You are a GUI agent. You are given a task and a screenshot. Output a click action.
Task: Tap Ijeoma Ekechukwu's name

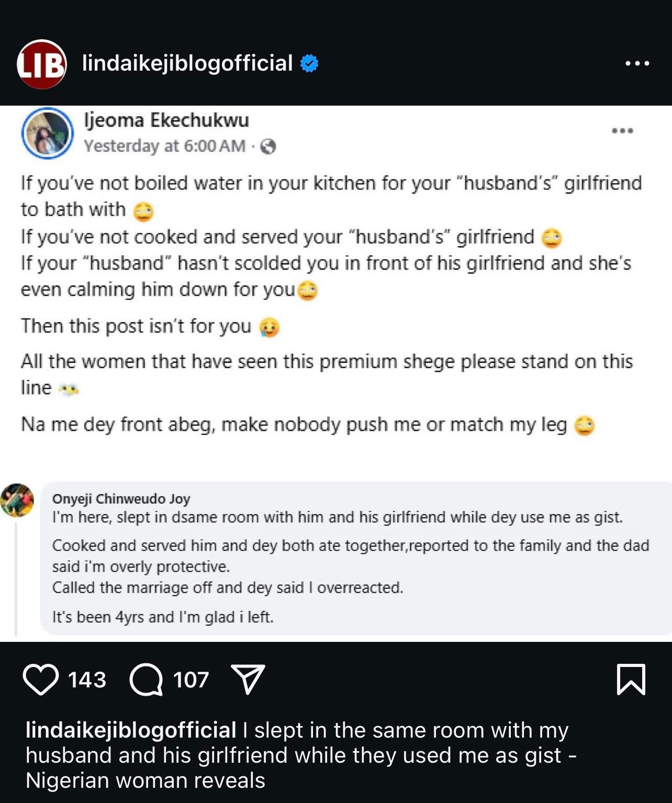coord(166,120)
